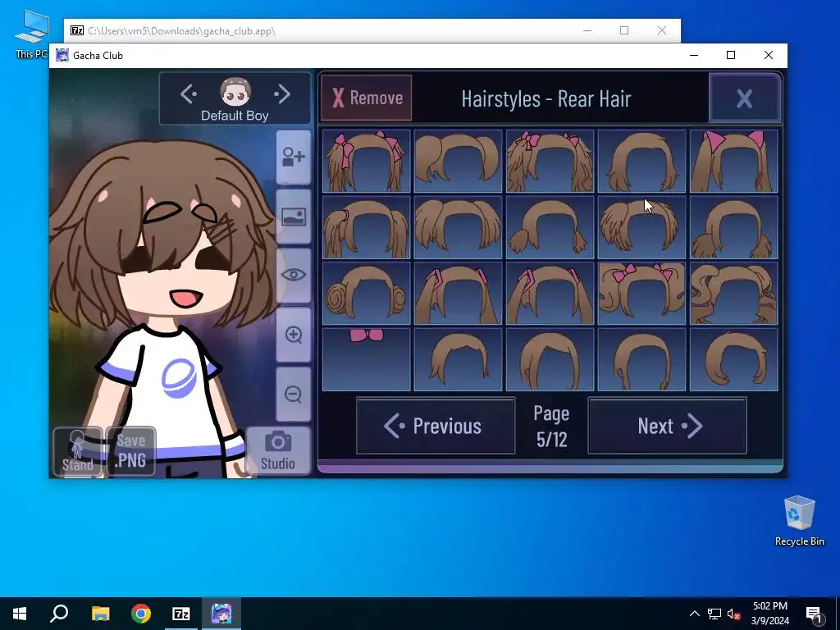Click the add character icon
This screenshot has width=840, height=630.
point(294,158)
